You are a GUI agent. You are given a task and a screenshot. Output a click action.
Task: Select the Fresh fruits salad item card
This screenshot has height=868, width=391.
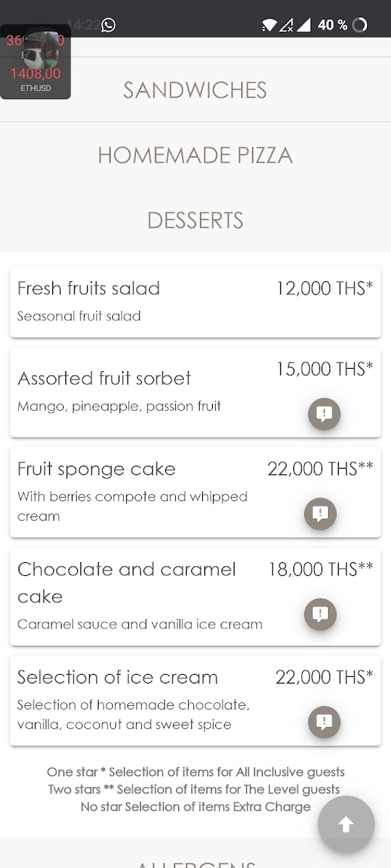tap(195, 302)
